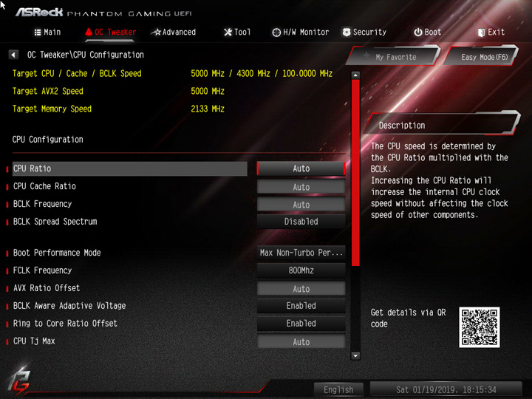Viewport: 532px width, 399px height.
Task: Switch to the Advanced tab
Action: click(174, 33)
